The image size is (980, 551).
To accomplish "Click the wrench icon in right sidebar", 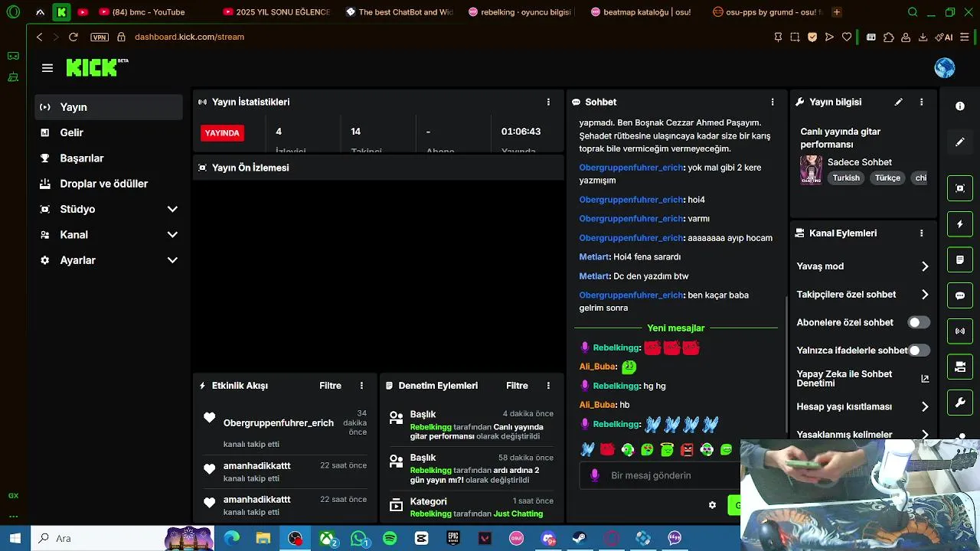I will (x=960, y=403).
